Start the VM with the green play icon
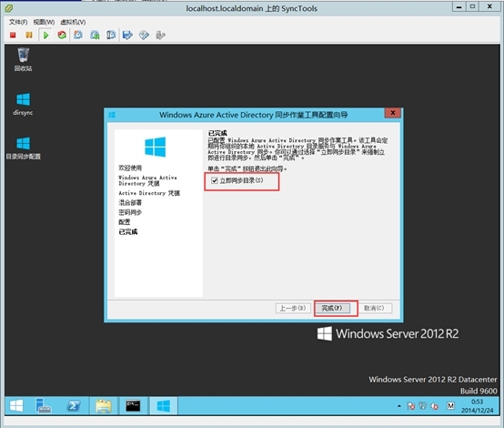The image size is (504, 428). (x=45, y=35)
